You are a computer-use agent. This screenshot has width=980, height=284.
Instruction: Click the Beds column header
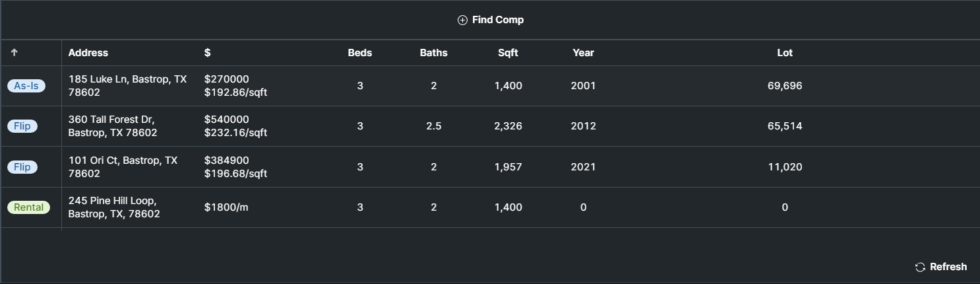pos(360,53)
